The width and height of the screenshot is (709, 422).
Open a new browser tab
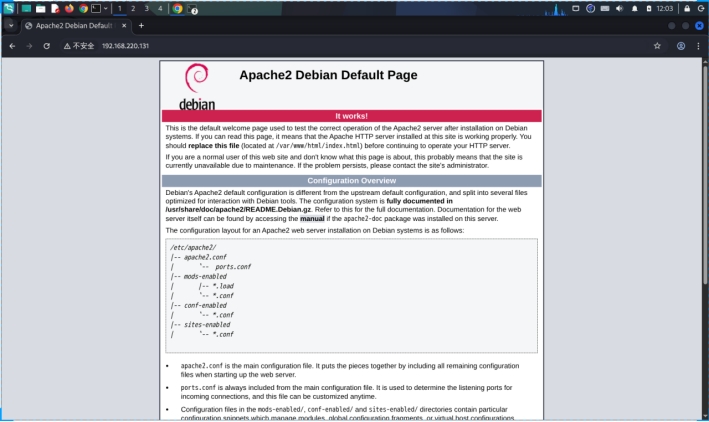pos(141,25)
